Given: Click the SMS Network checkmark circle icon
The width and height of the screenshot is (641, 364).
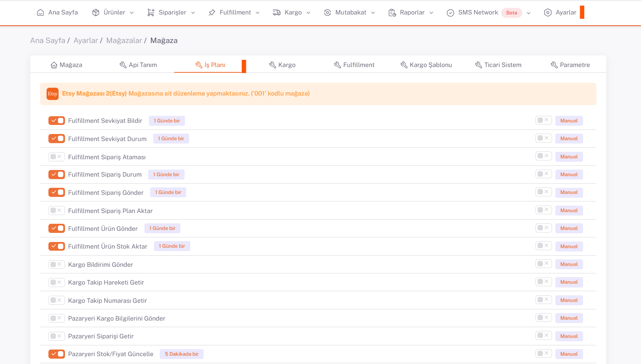Looking at the screenshot, I should (451, 13).
